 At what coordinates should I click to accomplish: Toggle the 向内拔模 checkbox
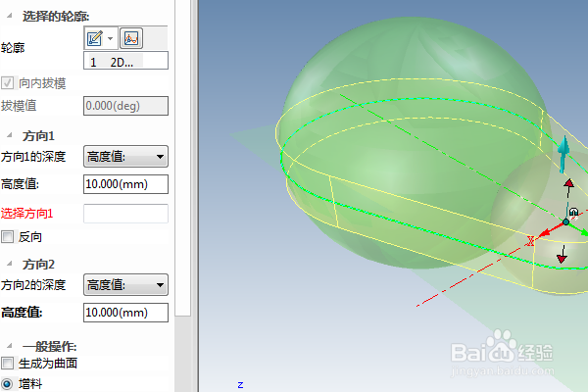8,83
